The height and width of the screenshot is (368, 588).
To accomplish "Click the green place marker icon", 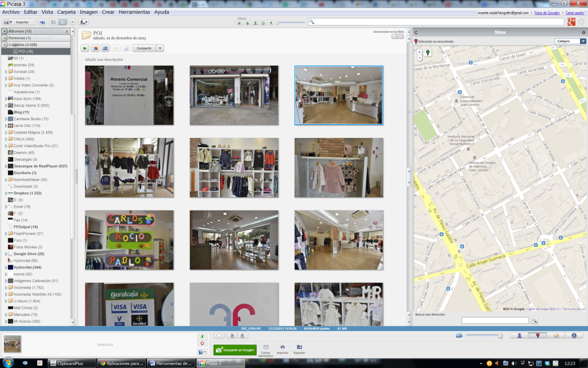I will 428,53.
